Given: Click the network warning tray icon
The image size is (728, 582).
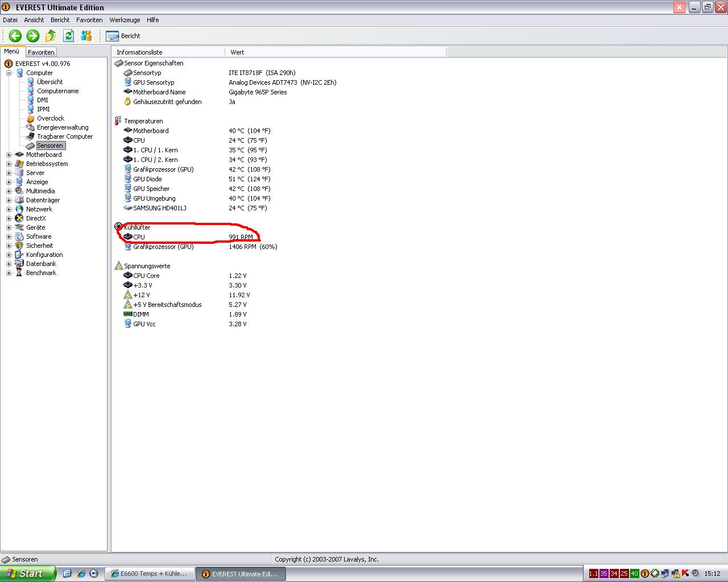Looking at the screenshot, I should [676, 573].
